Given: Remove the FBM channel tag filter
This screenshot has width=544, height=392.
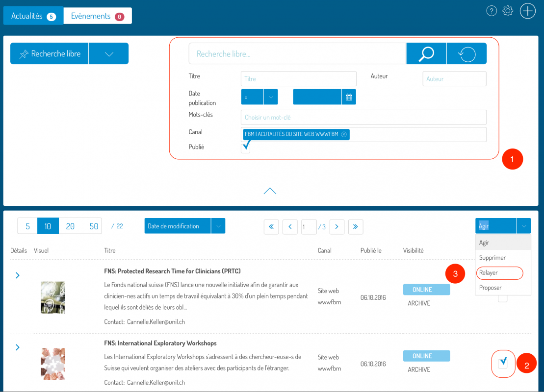Looking at the screenshot, I should (344, 134).
